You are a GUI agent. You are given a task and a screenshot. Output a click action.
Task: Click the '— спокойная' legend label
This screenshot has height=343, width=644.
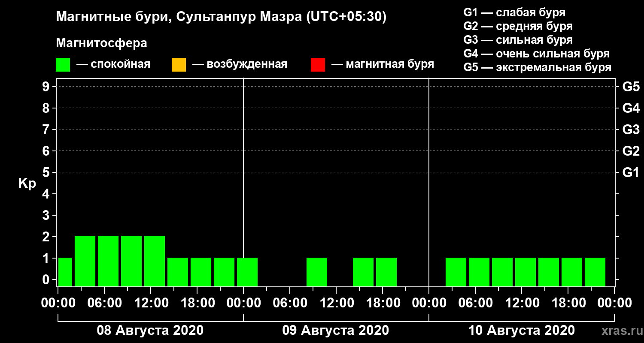(x=113, y=64)
